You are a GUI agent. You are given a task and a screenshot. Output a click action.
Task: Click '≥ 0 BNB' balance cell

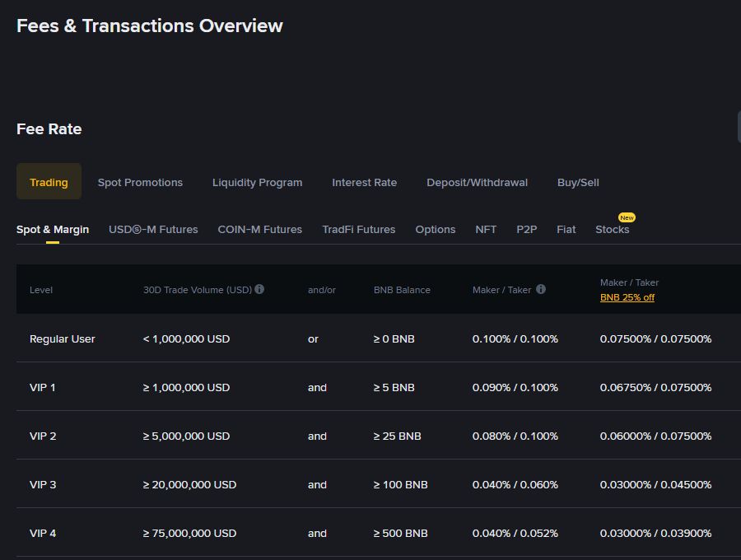pyautogui.click(x=394, y=338)
